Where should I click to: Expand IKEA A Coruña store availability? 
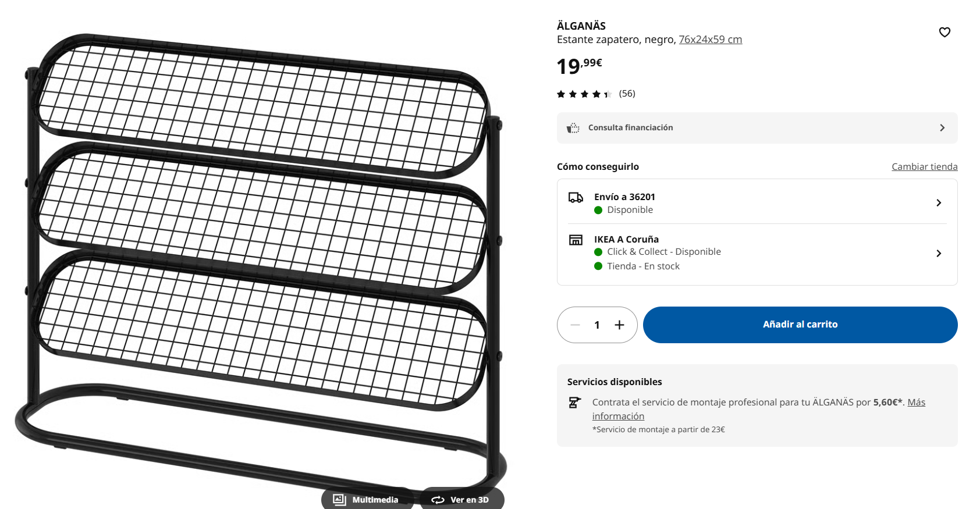click(x=938, y=254)
